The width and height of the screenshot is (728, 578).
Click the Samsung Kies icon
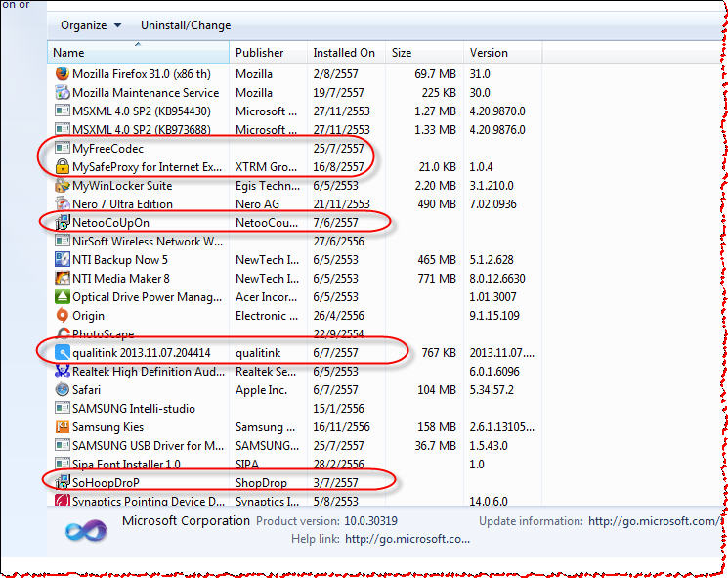coord(63,427)
